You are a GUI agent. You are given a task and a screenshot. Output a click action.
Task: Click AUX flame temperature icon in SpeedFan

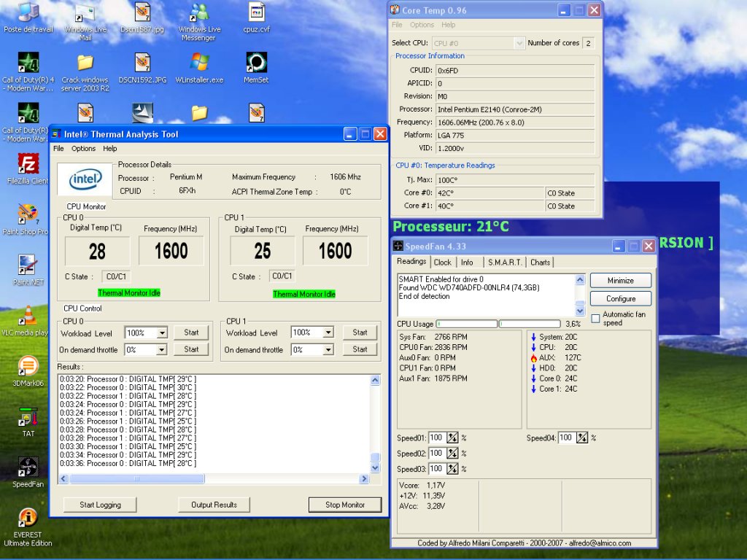point(533,357)
